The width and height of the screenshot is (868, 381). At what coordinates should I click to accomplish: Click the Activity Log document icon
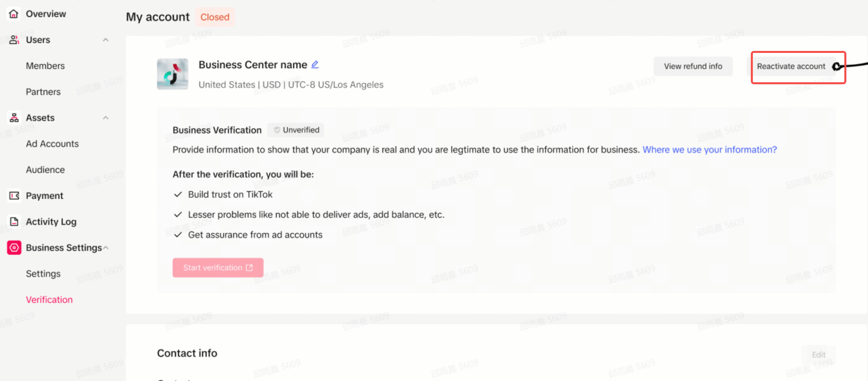(x=14, y=222)
